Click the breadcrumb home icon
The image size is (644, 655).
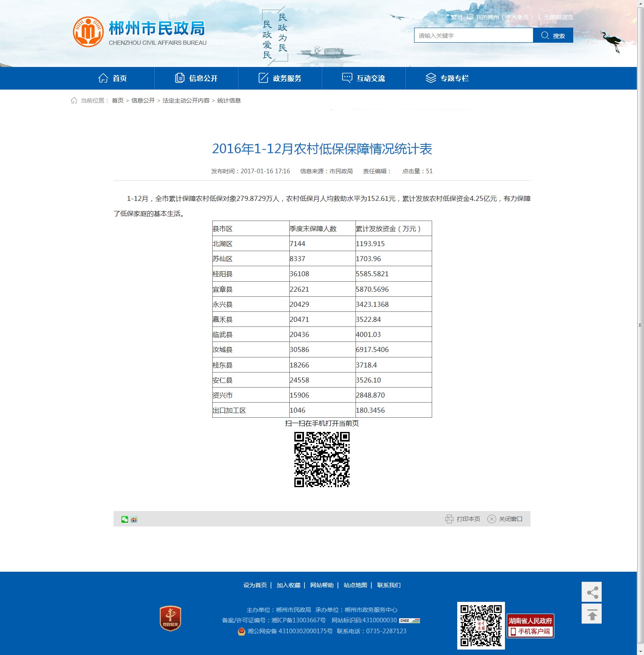tap(74, 100)
